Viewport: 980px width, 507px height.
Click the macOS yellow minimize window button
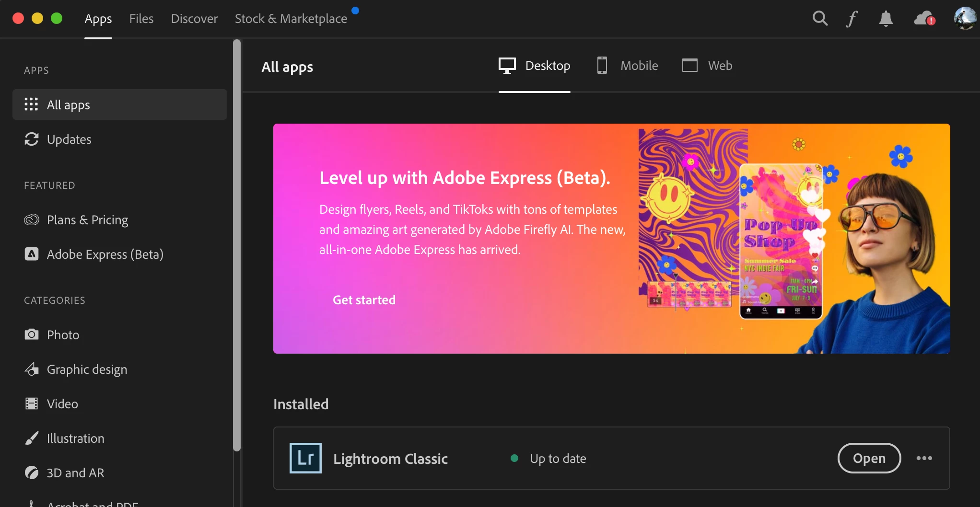tap(37, 18)
